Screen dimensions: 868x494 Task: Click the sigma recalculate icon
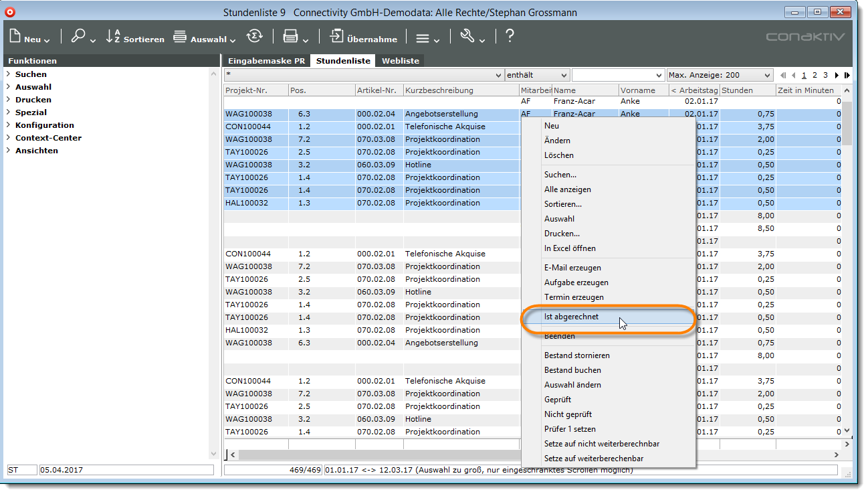(254, 37)
